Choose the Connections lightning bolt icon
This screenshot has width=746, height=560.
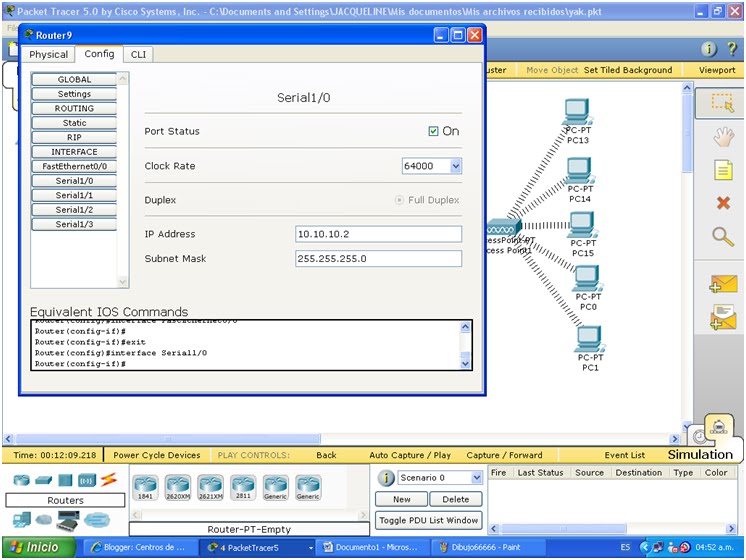point(108,480)
